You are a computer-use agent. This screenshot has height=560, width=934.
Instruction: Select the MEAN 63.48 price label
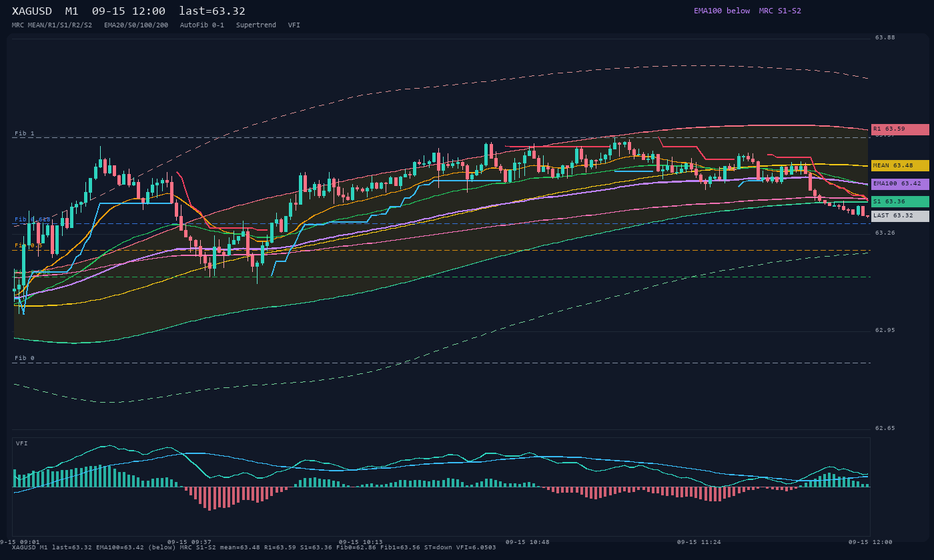pyautogui.click(x=900, y=165)
